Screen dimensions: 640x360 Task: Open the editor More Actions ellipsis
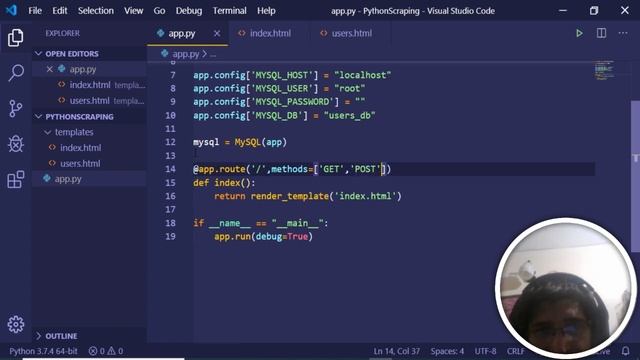623,33
